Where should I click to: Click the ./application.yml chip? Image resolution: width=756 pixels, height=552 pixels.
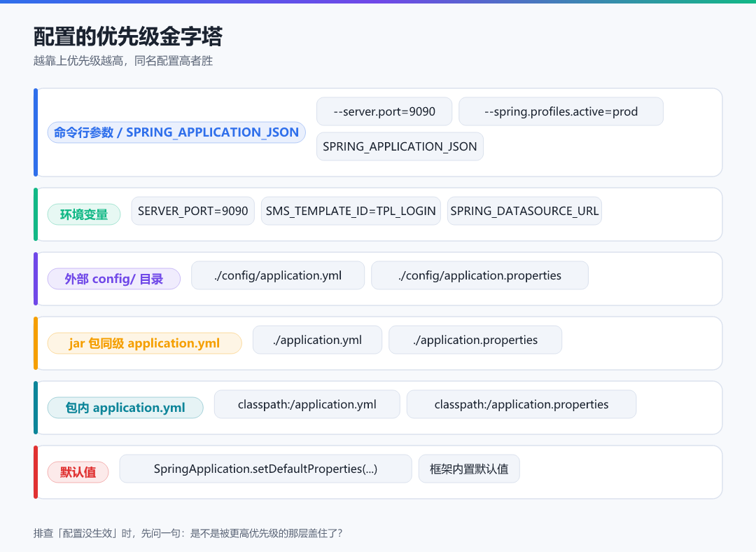tap(317, 340)
